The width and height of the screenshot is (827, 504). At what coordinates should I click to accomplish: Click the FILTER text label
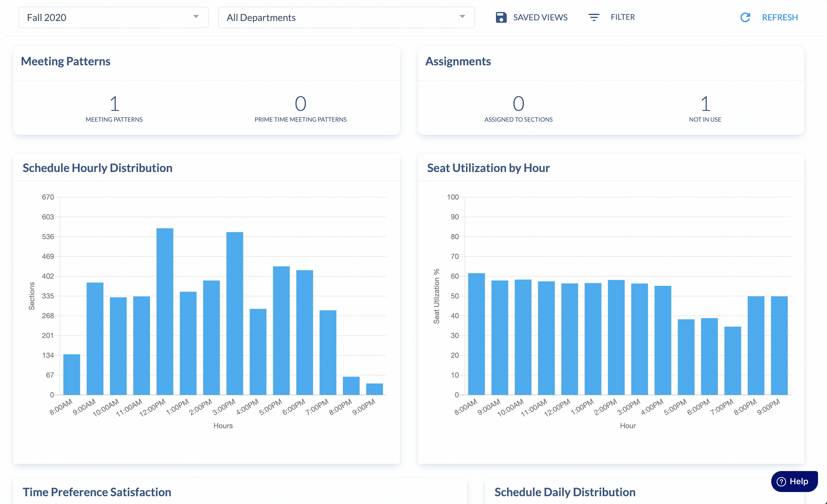point(622,17)
